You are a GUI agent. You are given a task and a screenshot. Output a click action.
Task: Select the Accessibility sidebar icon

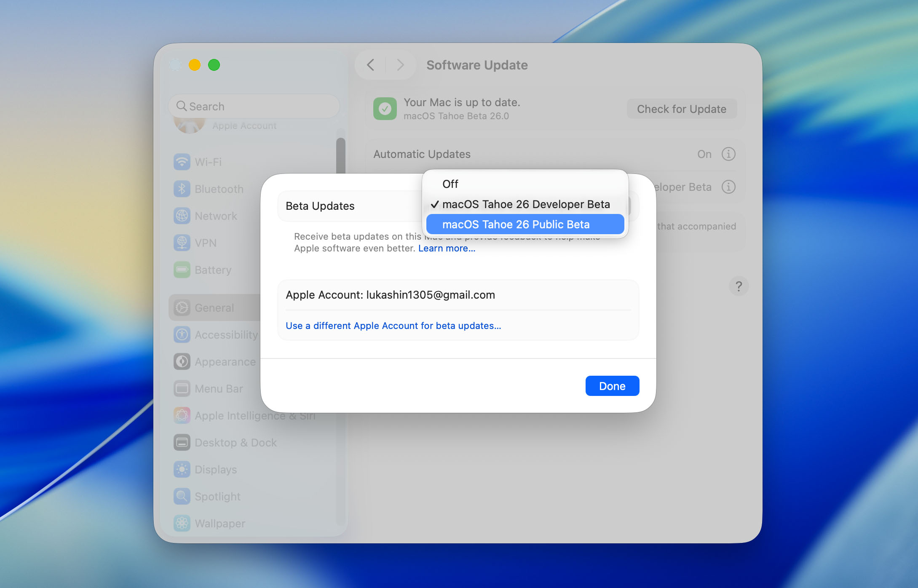coord(182,334)
